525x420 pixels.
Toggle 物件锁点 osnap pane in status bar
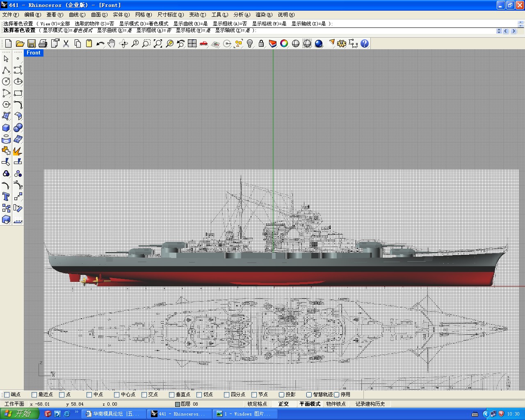pos(336,404)
